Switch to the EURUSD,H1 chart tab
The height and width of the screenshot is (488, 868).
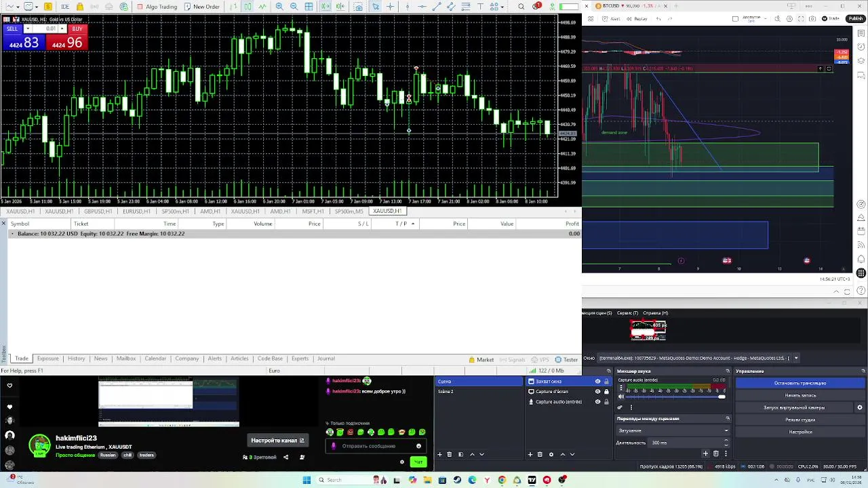tap(136, 211)
